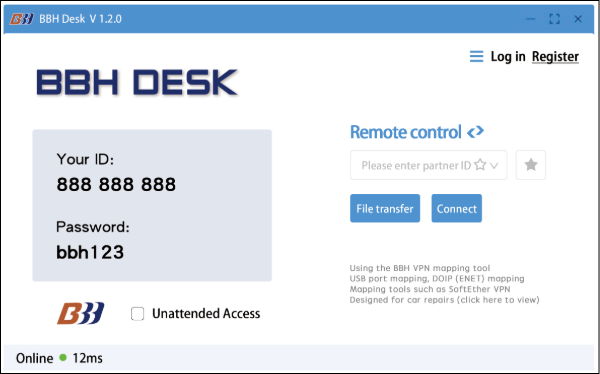Viewport: 600px width, 374px height.
Task: Click the Connect button
Action: coord(457,208)
